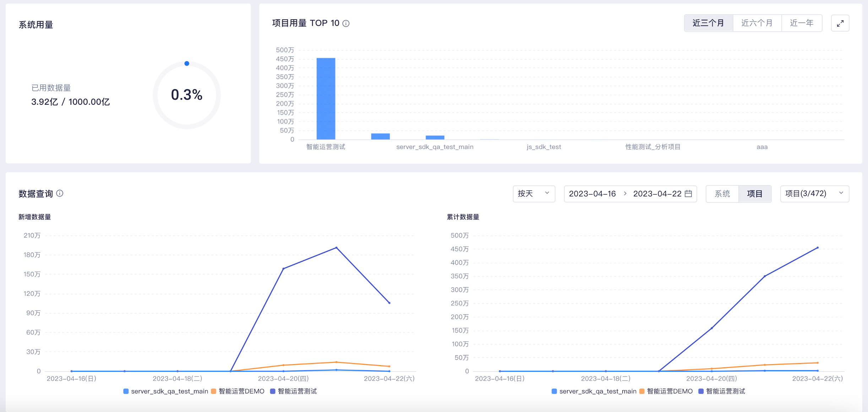Click the 2023-04-22 end date field
The width and height of the screenshot is (868, 412).
657,194
